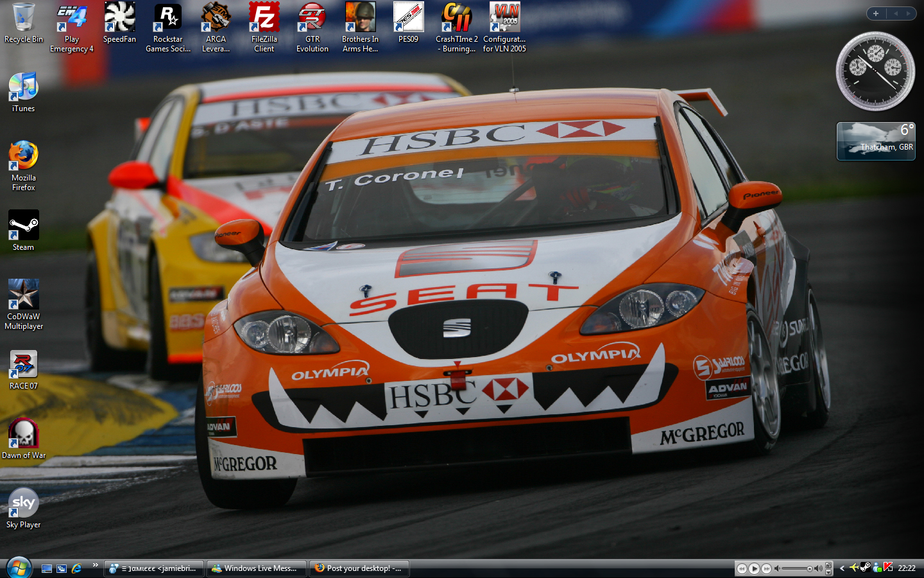Screen dimensions: 924x578
Task: Click play on the taskbar media player
Action: coord(754,568)
